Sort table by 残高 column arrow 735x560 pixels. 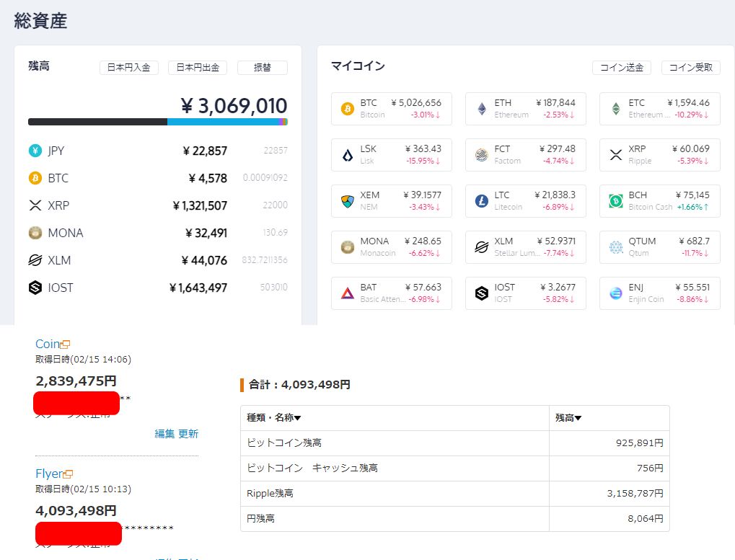578,418
